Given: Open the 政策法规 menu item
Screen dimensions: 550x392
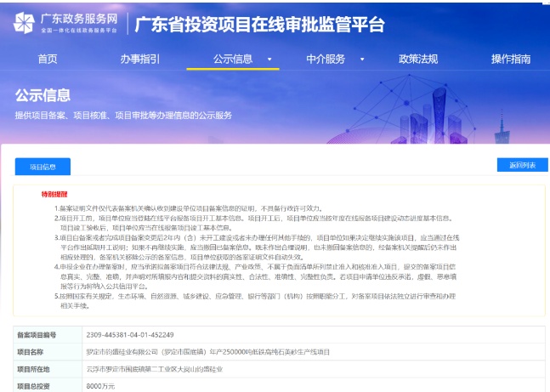Looking at the screenshot, I should click(418, 60).
